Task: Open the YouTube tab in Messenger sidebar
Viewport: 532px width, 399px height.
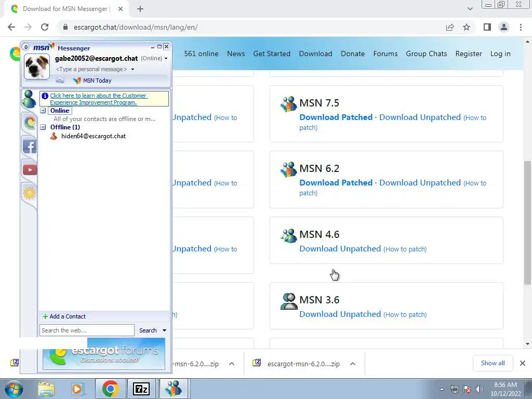Action: pyautogui.click(x=30, y=170)
